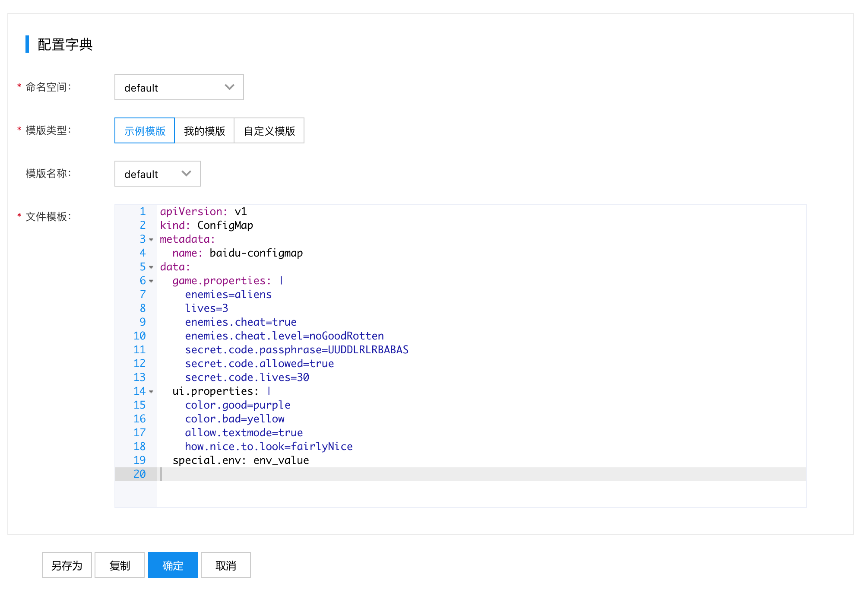Collapse game.properties fold arrow at line 6

pos(151,281)
